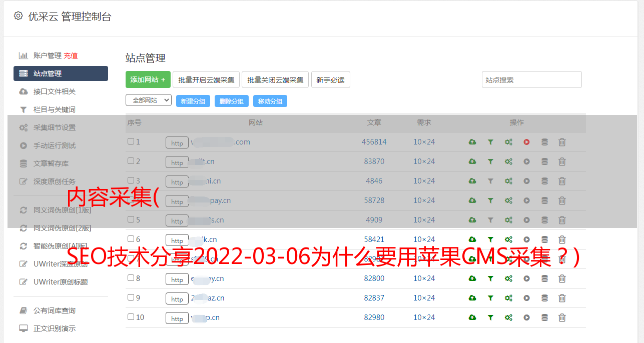
Task: Focus the 站点搜索 search field
Action: pyautogui.click(x=531, y=79)
